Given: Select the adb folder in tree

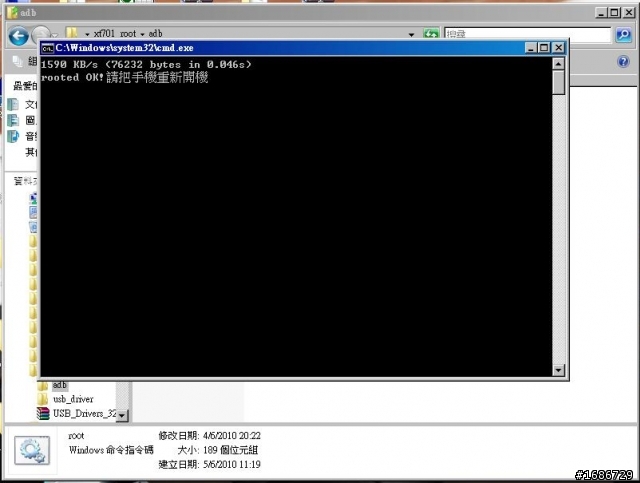Looking at the screenshot, I should click(60, 385).
